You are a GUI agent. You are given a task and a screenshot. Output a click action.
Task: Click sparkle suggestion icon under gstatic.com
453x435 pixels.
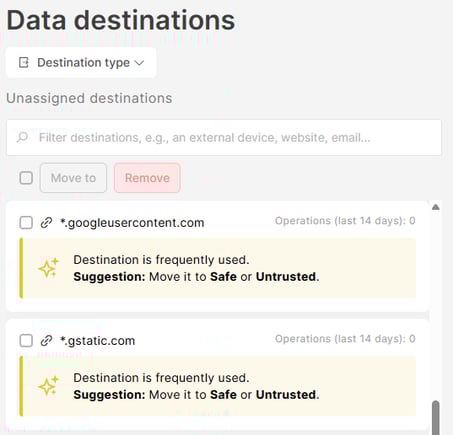(x=48, y=386)
